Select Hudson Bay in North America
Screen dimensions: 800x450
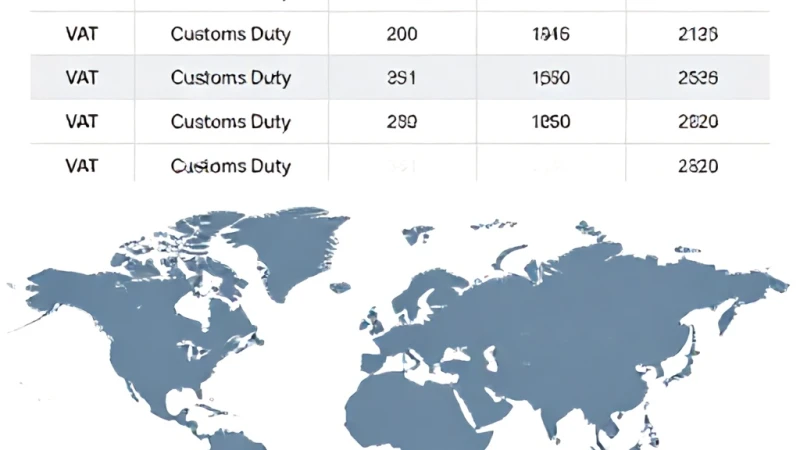(x=191, y=306)
